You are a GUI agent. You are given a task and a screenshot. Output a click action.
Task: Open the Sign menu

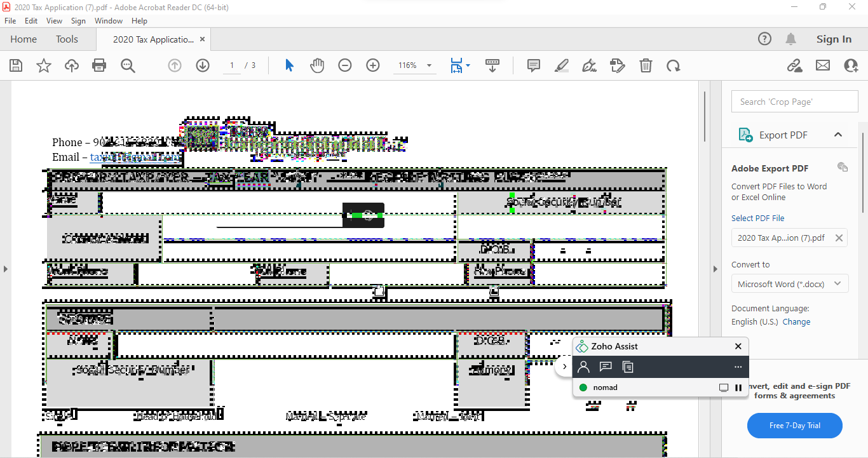point(78,20)
